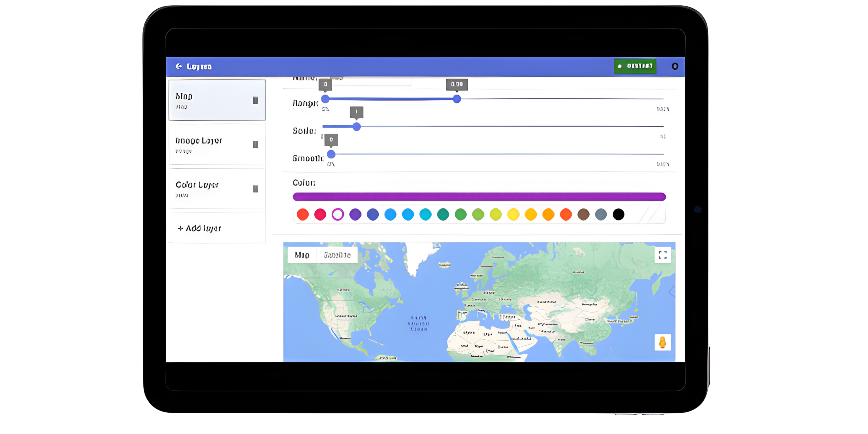Viewport: 868px width, 434px height.
Task: Click the left handle of the Range slider
Action: point(325,99)
